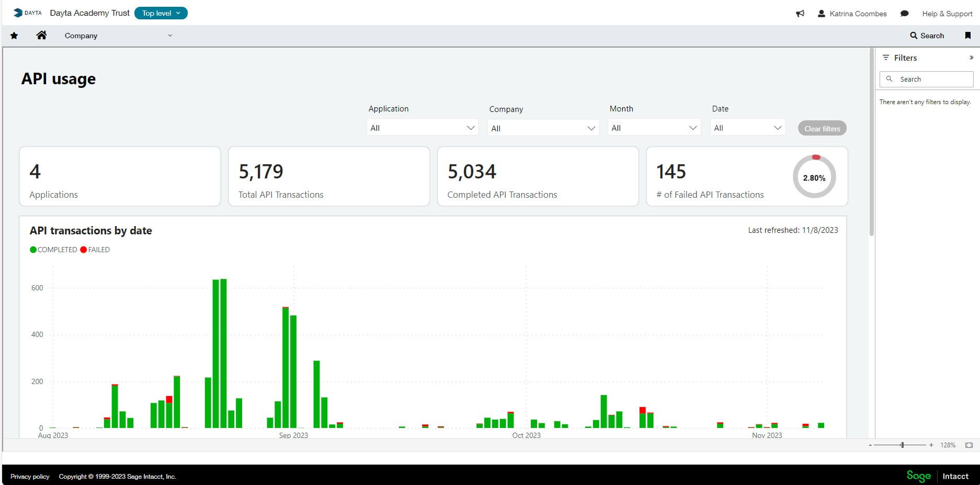
Task: Adjust the zoom slider handle
Action: [902, 445]
